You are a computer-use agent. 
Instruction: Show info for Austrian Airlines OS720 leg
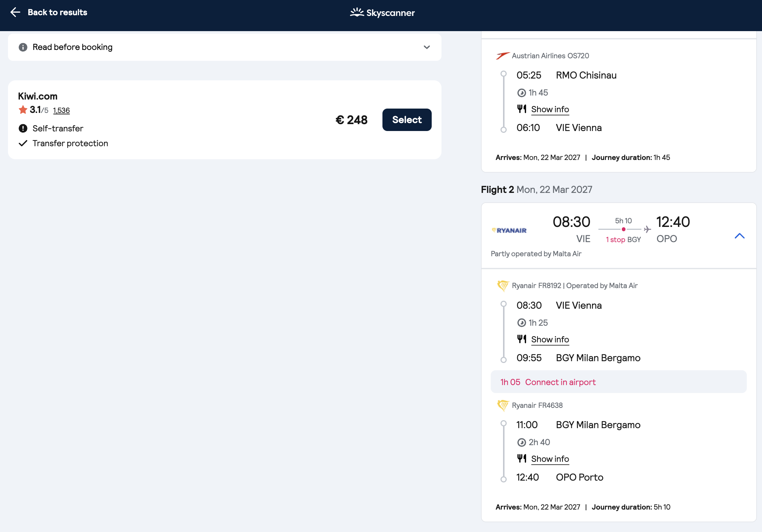tap(550, 109)
